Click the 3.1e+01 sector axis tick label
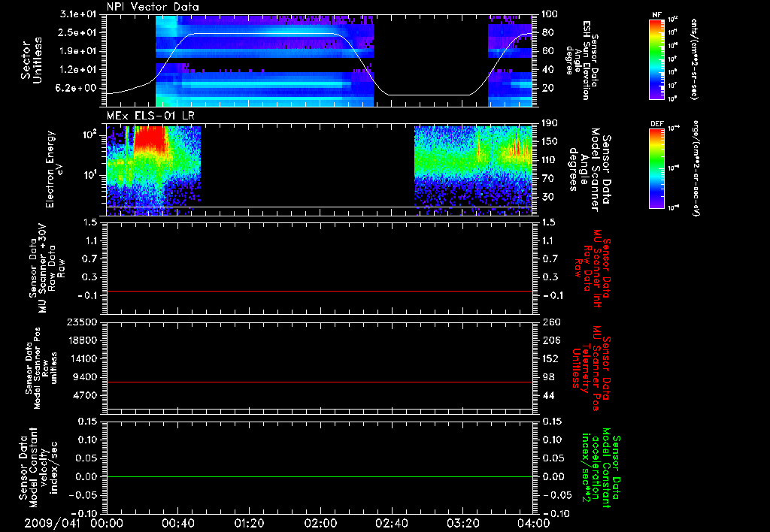The image size is (770, 532). (78, 14)
